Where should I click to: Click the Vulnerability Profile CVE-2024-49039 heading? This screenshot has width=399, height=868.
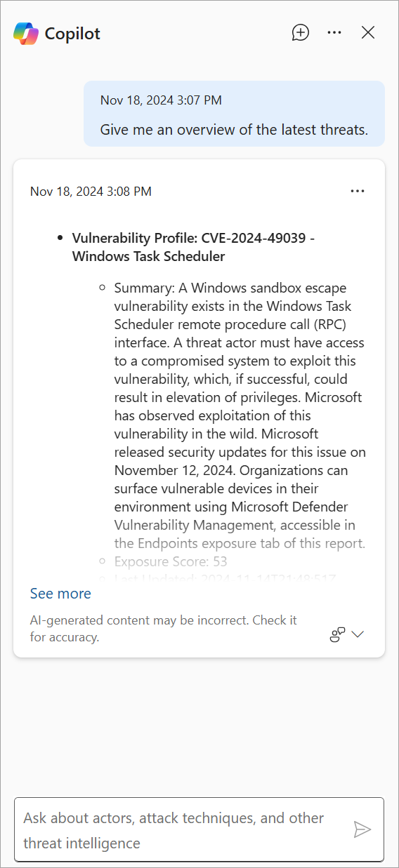coord(193,247)
